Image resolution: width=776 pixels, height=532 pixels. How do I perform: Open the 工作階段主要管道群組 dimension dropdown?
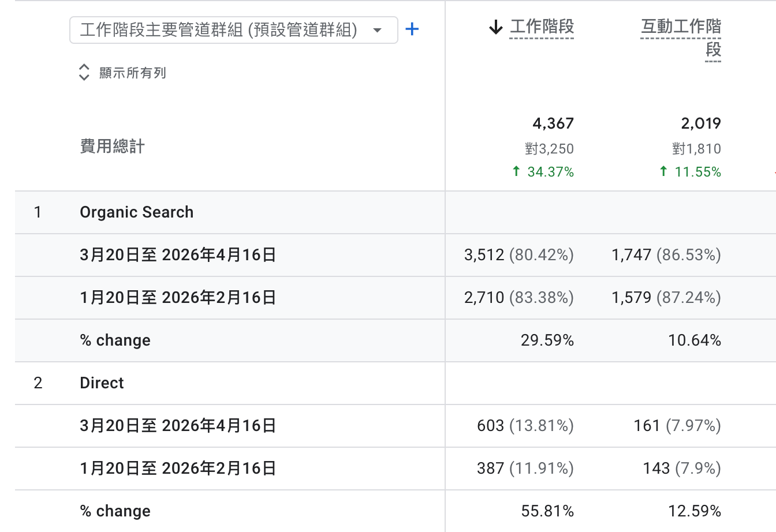233,29
